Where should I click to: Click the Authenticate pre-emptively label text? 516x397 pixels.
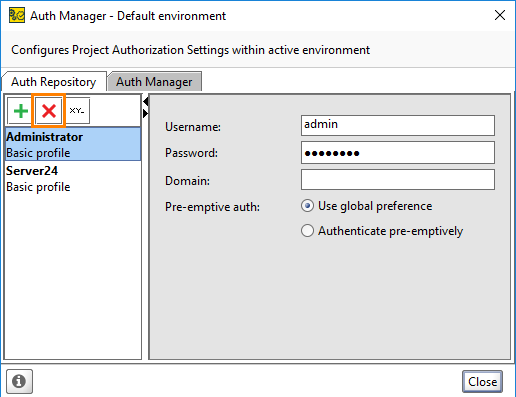tap(390, 231)
